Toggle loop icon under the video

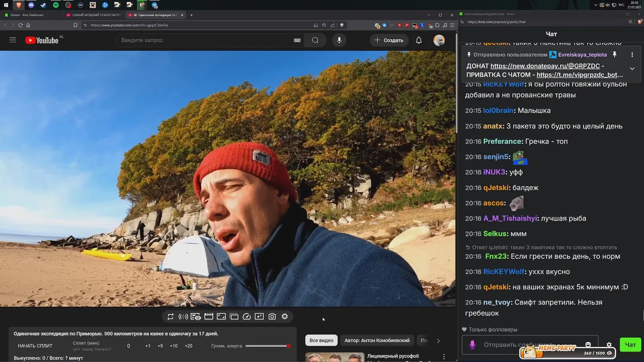[171, 316]
